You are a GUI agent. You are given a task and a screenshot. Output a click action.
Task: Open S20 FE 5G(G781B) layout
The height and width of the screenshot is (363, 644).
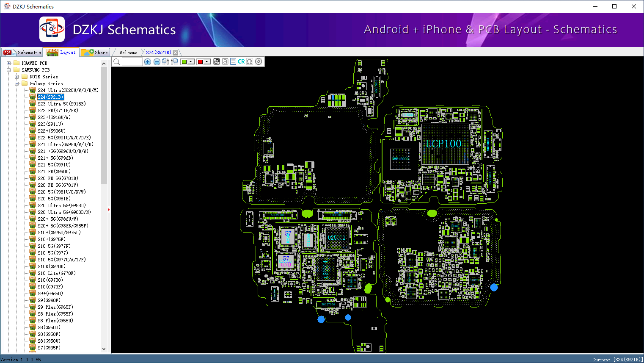click(58, 178)
